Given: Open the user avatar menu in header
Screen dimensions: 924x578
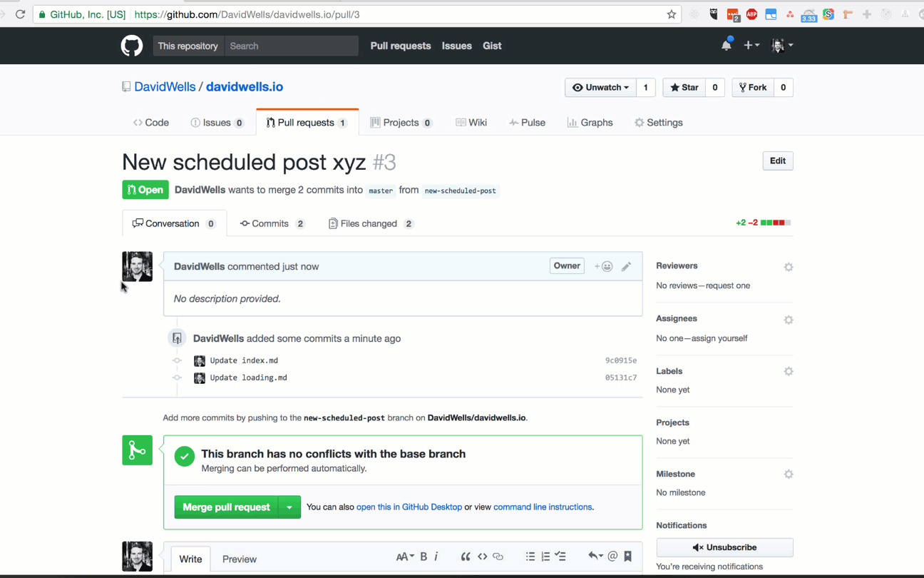Looking at the screenshot, I should [782, 45].
